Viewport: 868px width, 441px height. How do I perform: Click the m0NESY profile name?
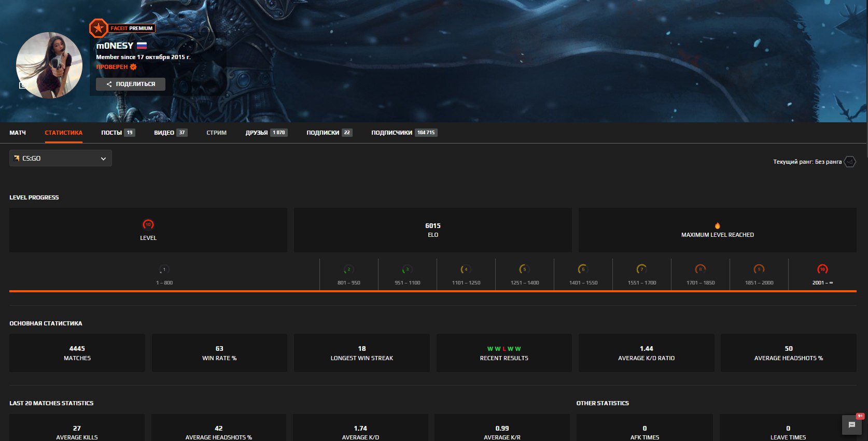coord(115,46)
